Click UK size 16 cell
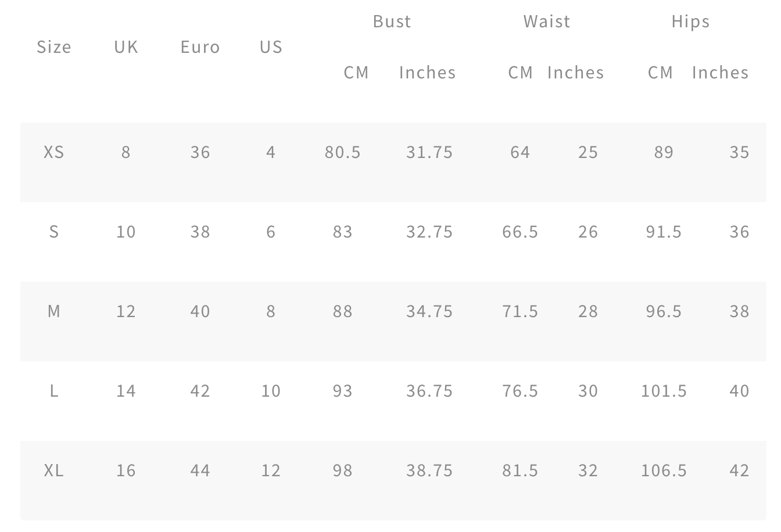Viewport: 781px width, 532px height. point(126,470)
